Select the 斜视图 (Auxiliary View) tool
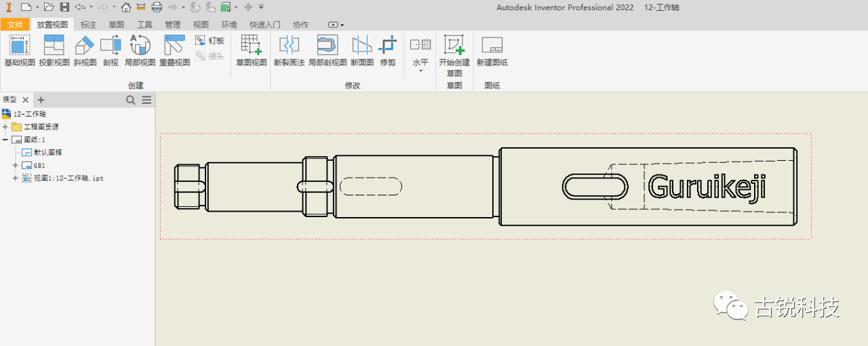Viewport: 868px width, 346px height. point(85,51)
